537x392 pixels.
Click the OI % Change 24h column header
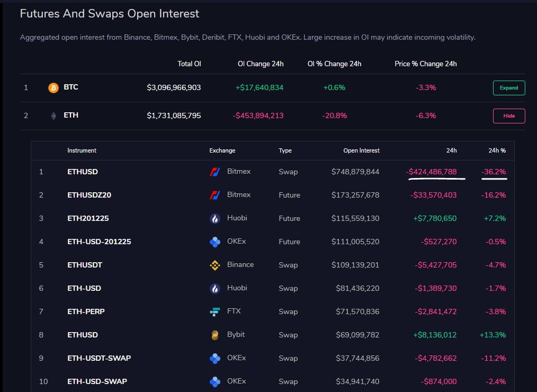(x=334, y=64)
